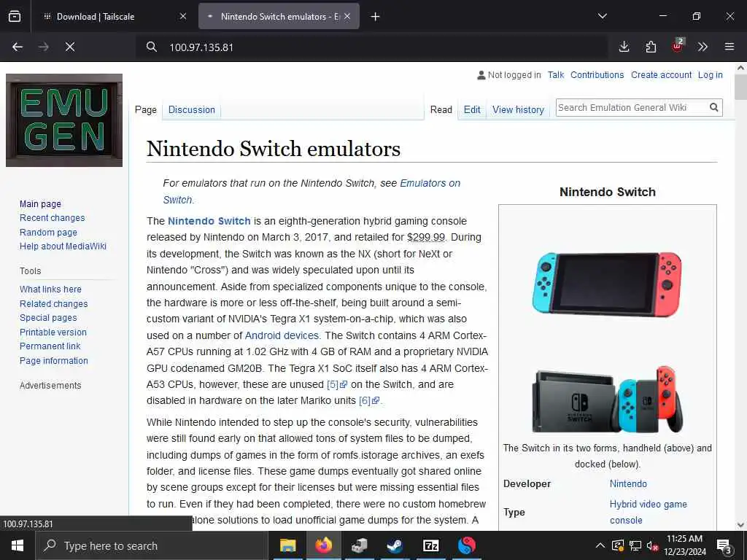Open the handheld Switch image

(607, 284)
